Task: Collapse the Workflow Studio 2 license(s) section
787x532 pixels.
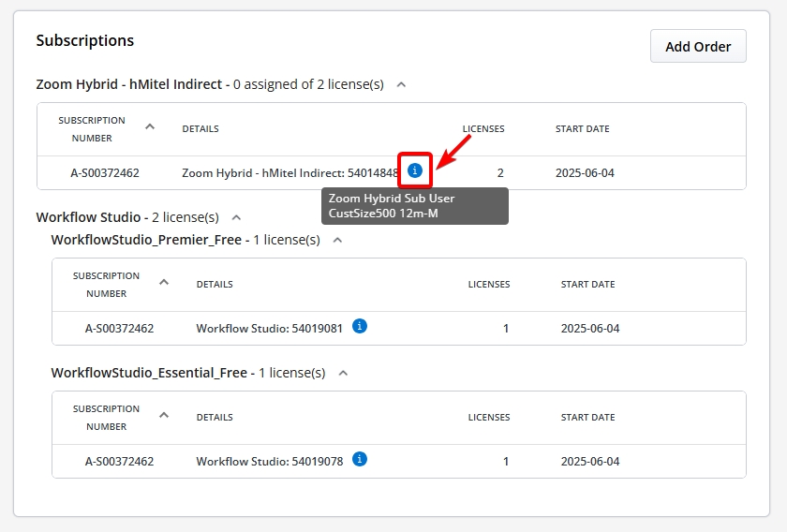Action: click(236, 217)
